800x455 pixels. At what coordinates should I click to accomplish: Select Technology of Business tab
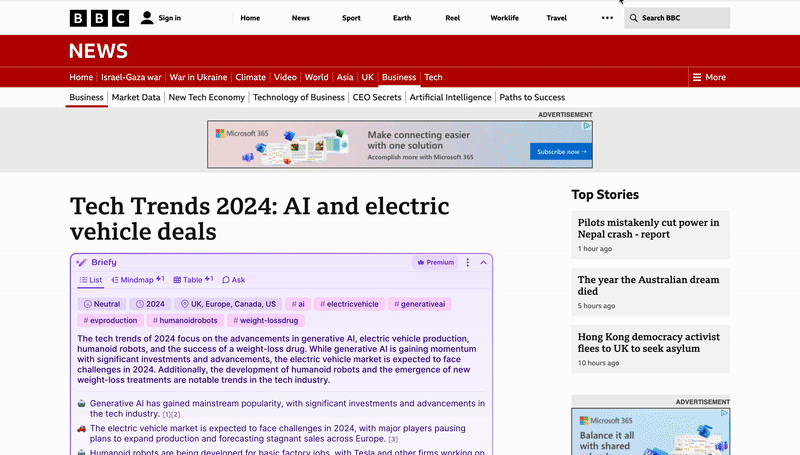click(298, 97)
